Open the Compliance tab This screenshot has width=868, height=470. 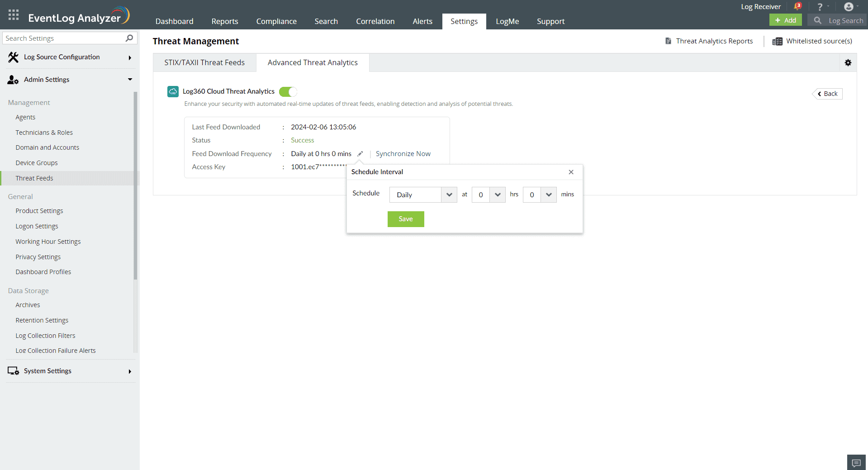[276, 21]
